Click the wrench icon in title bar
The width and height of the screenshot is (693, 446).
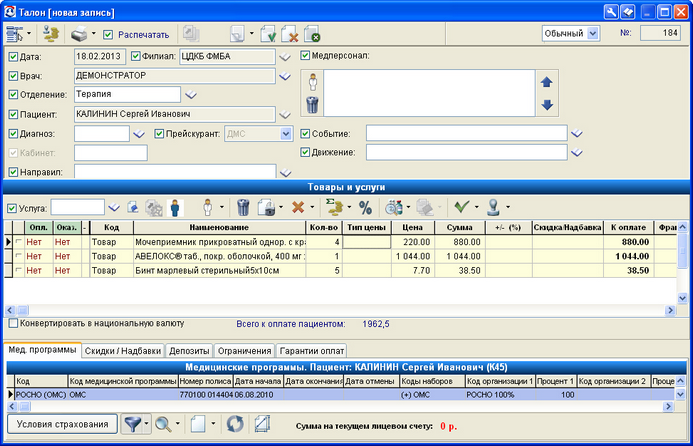(x=611, y=11)
